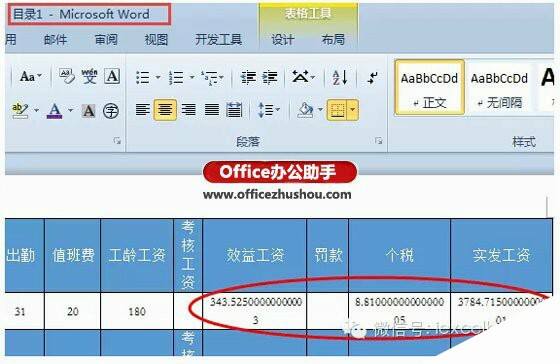Select the 出勤 header cell
560x364 pixels.
click(24, 255)
